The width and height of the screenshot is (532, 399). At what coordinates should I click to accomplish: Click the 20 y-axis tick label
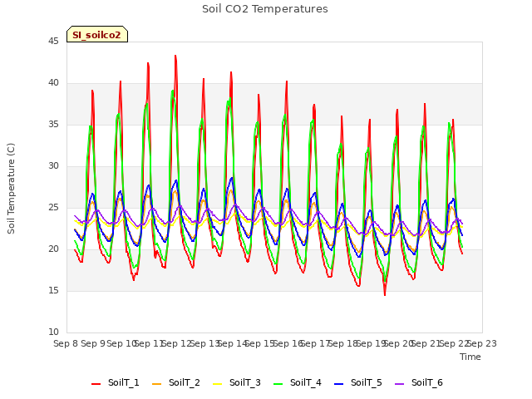click(x=53, y=249)
